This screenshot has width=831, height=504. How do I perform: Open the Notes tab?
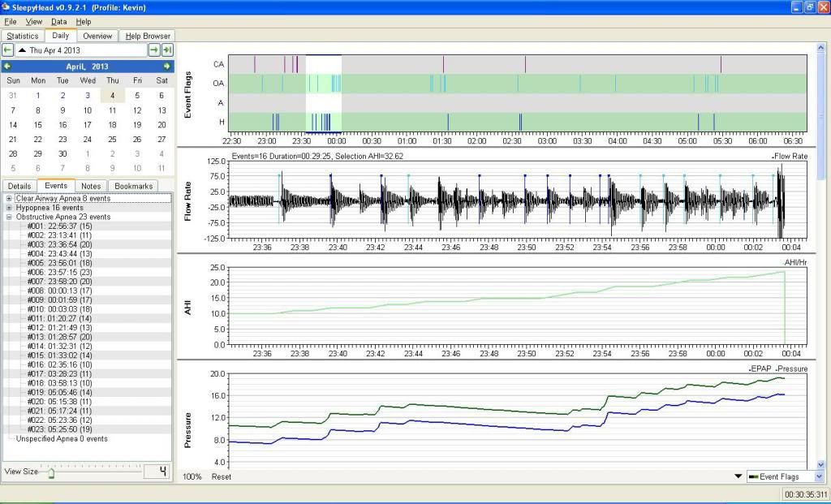tap(91, 186)
